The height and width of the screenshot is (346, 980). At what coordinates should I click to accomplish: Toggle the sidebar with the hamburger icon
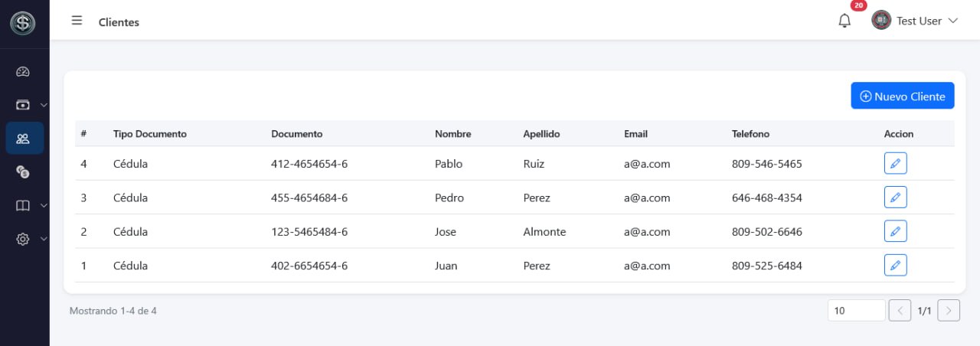[77, 21]
